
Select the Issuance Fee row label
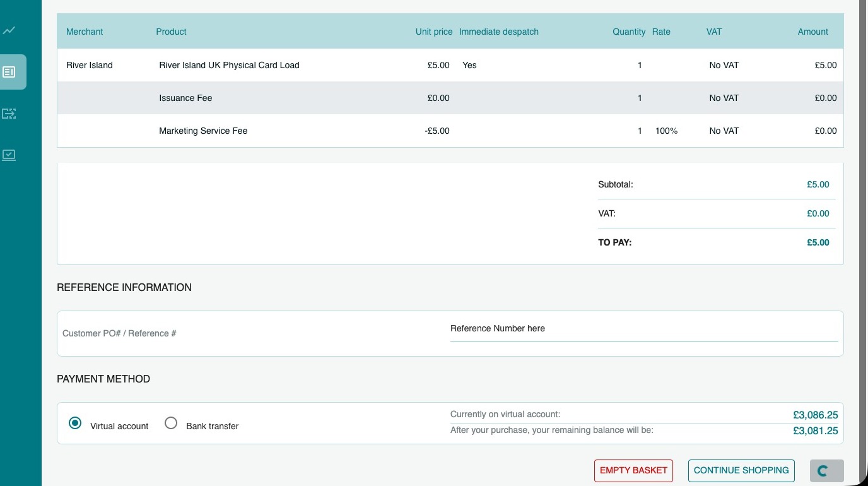pos(185,98)
